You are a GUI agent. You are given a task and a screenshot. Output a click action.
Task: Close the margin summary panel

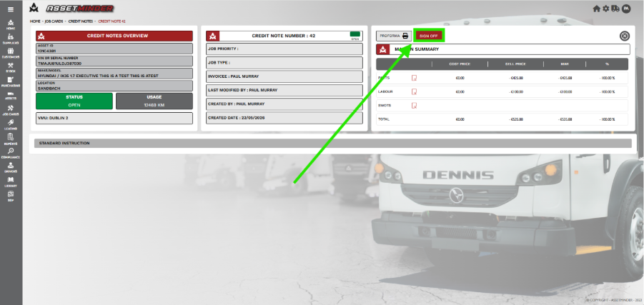624,36
